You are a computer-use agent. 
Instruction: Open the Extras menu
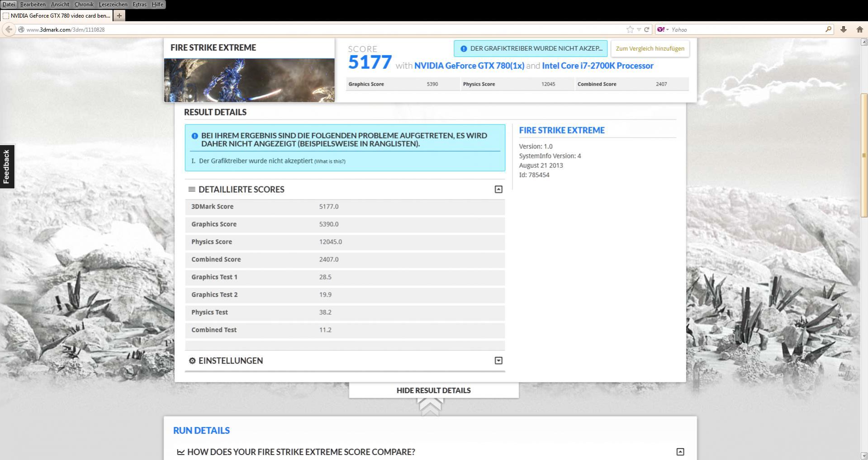click(139, 5)
